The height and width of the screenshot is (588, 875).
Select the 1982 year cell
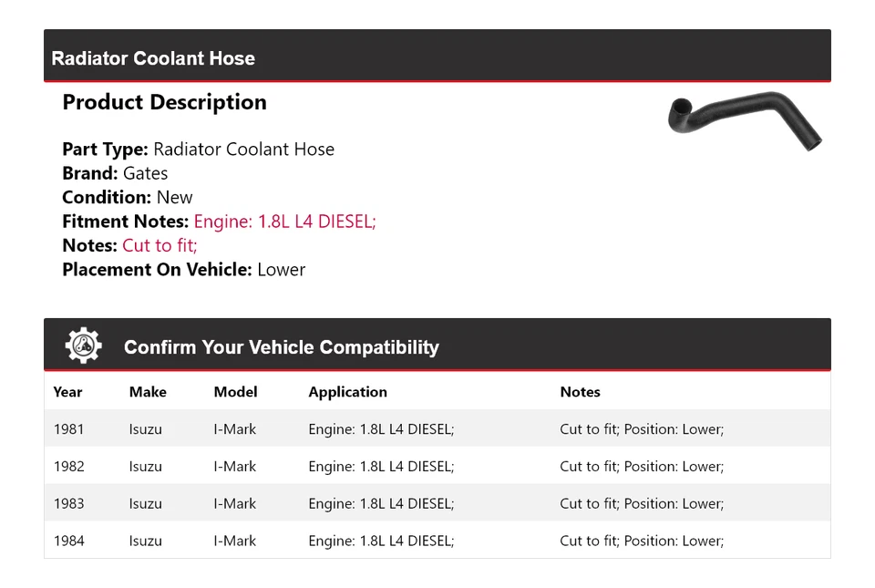click(x=68, y=467)
